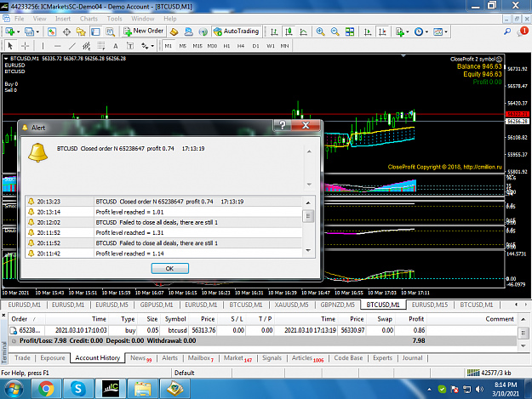Open the Insert menu
This screenshot has height=399, width=532.
(63, 19)
